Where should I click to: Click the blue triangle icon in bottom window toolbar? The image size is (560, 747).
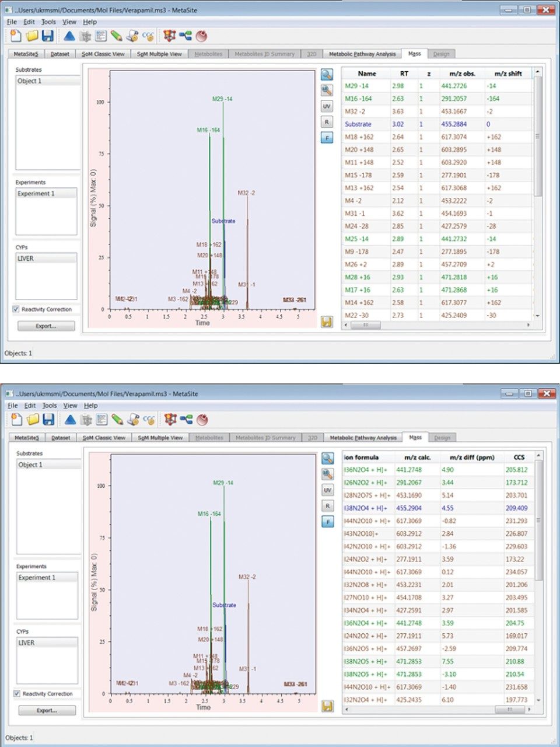click(71, 420)
